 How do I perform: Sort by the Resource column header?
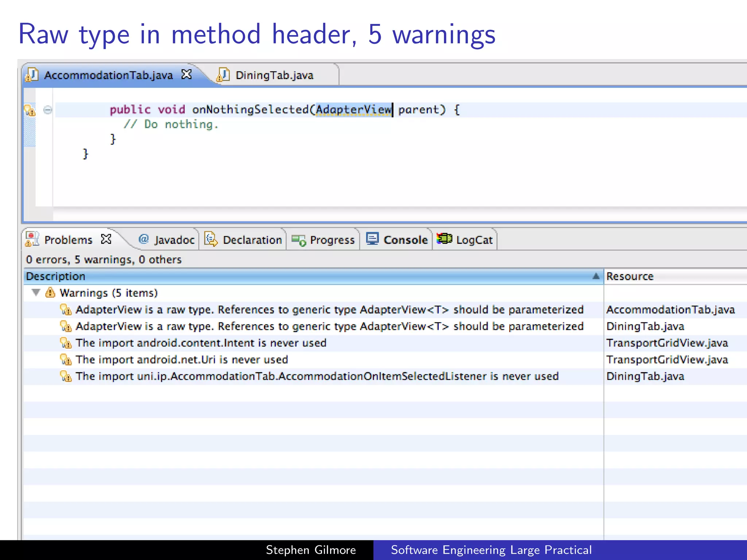(676, 276)
